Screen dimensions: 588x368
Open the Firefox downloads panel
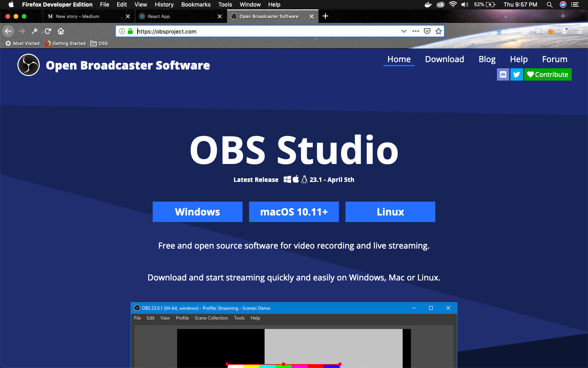coord(499,31)
